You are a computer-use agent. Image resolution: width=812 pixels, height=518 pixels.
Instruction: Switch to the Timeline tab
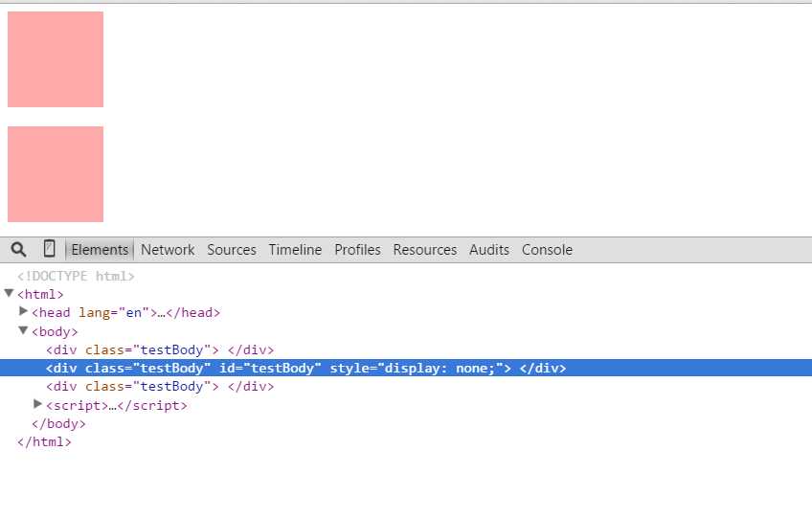295,250
